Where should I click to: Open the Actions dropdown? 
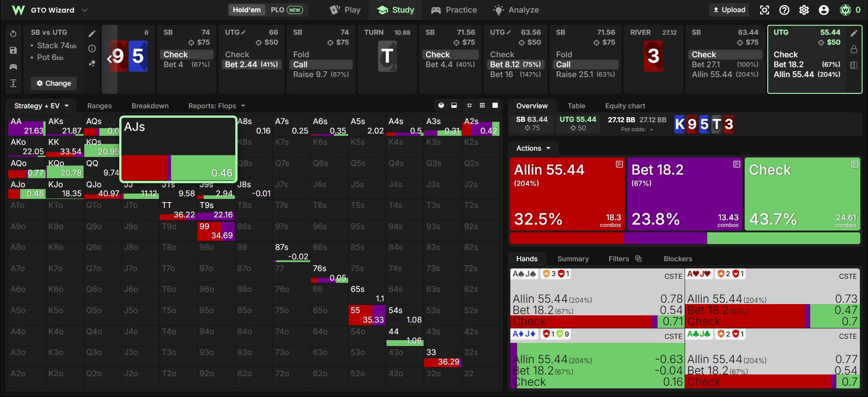click(x=534, y=148)
